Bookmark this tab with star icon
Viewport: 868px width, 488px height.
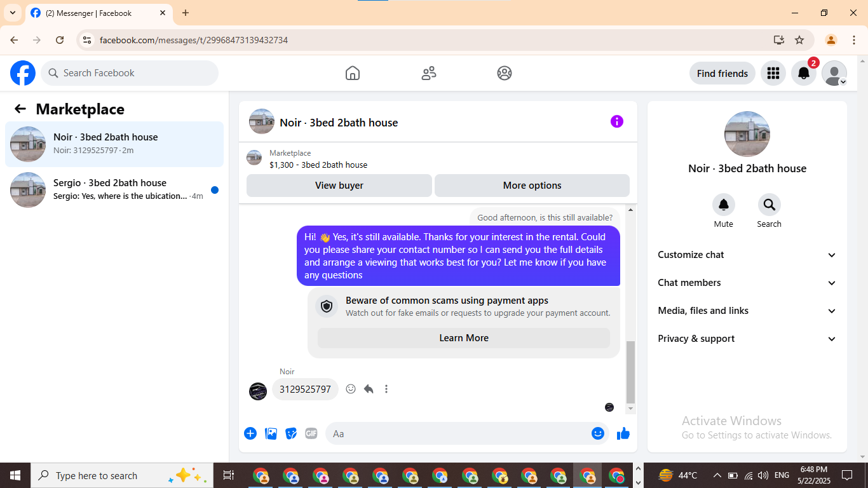(799, 40)
